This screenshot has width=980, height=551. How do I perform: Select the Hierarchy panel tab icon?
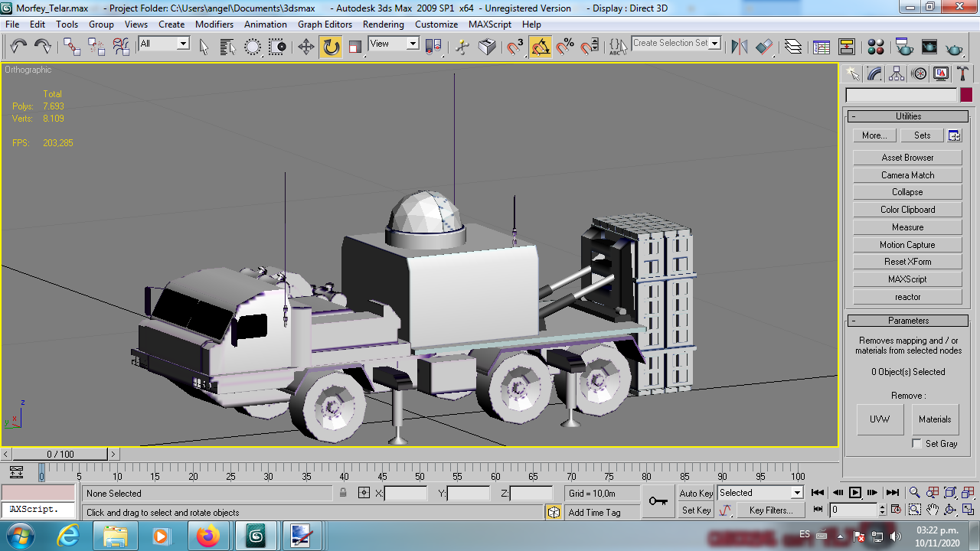(897, 73)
